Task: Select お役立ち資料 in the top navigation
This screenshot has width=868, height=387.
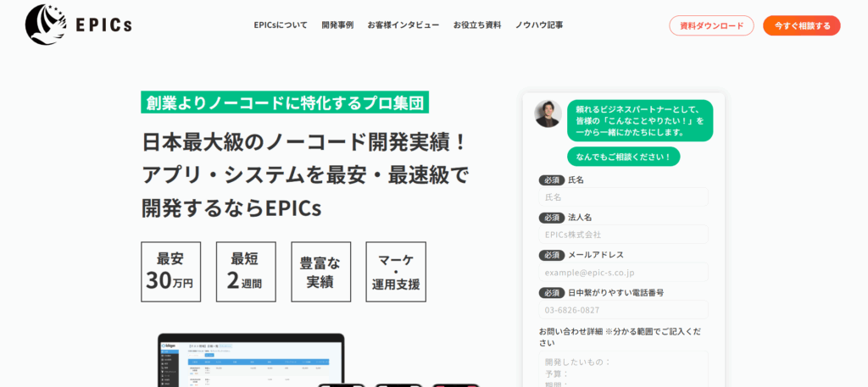Action: tap(477, 25)
